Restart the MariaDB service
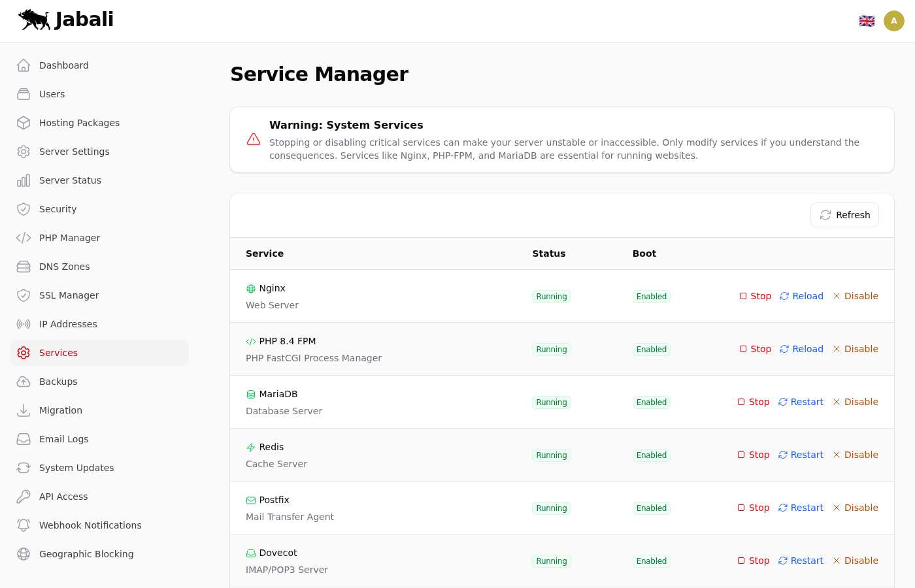Image resolution: width=915 pixels, height=588 pixels. click(801, 402)
